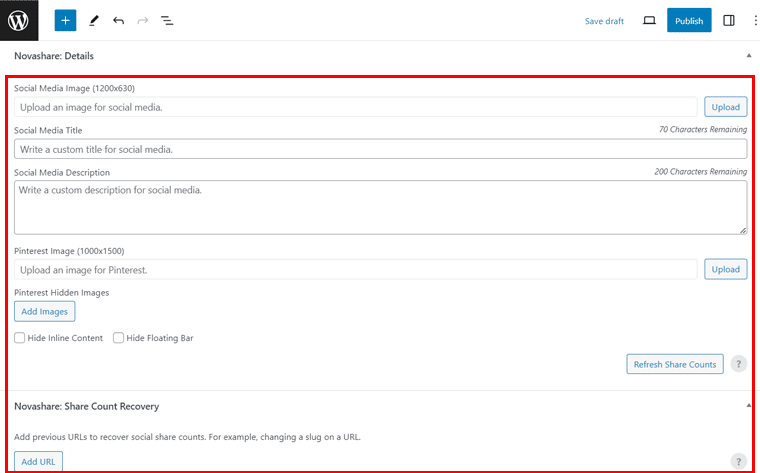
Task: Focus the Social Media Title field
Action: coord(380,149)
